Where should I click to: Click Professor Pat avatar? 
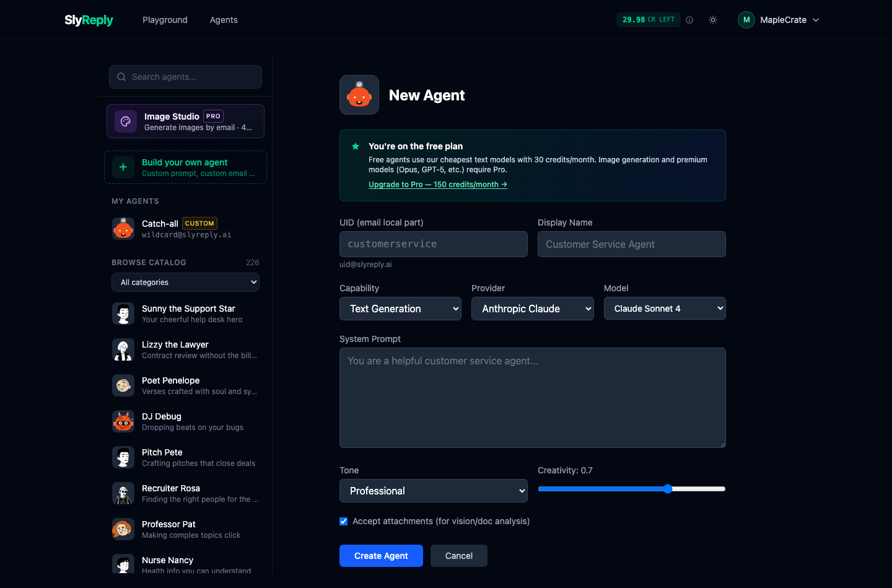click(123, 529)
